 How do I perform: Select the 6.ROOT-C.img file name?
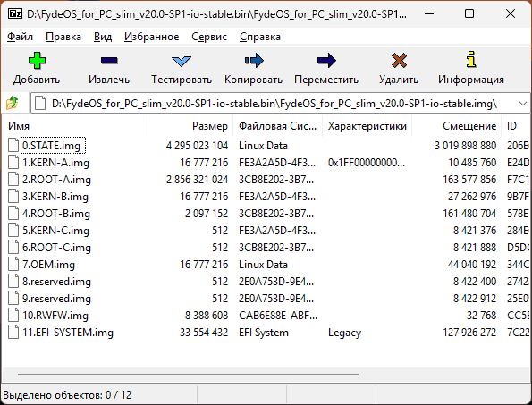click(56, 247)
